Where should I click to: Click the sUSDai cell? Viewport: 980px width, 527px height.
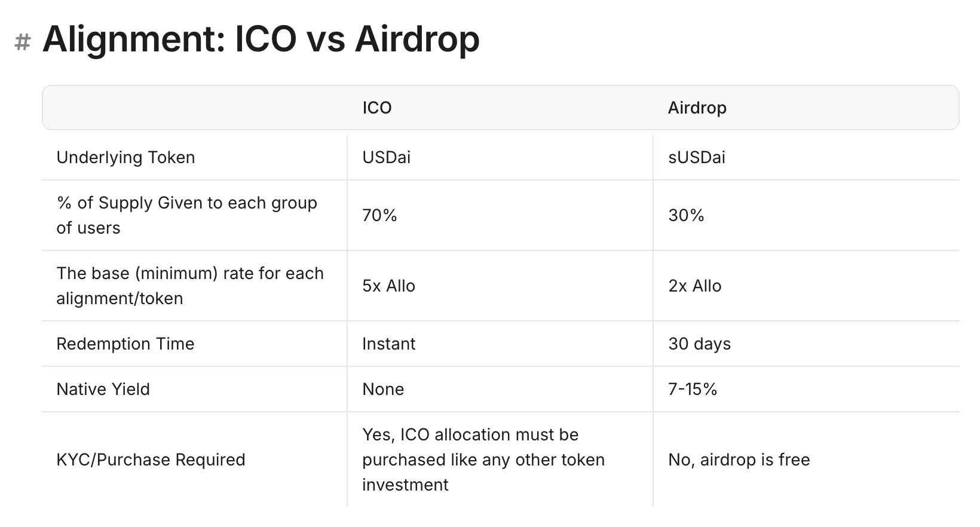pyautogui.click(x=696, y=158)
